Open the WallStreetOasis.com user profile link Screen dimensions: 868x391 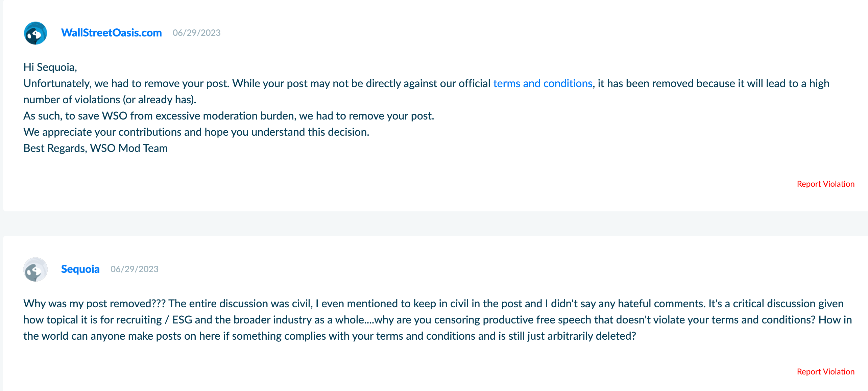point(111,33)
